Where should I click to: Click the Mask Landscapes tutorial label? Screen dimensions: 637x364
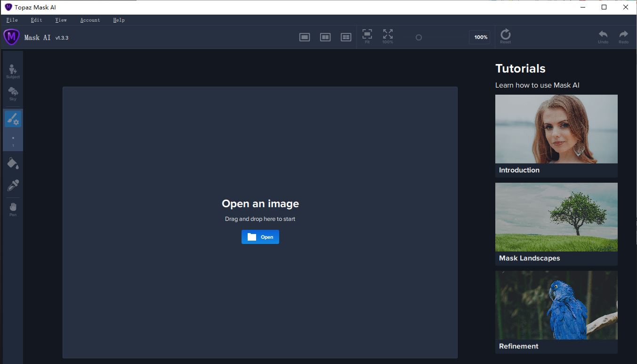[530, 258]
